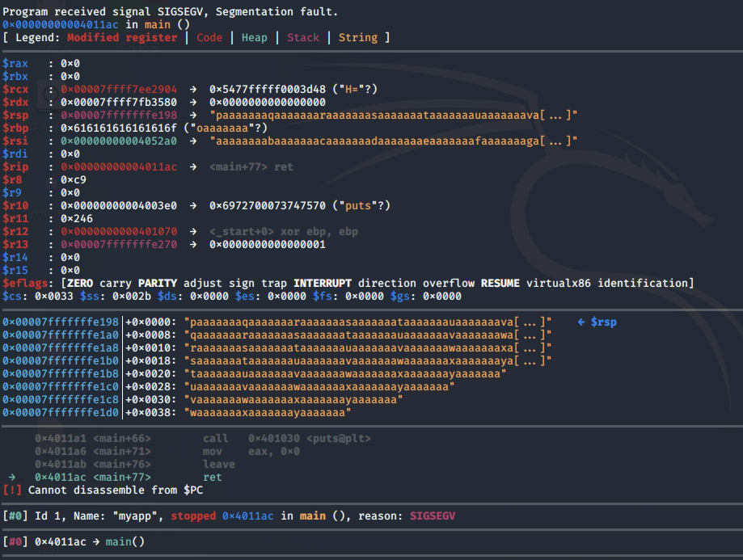Click the 'Code' legend entry

(209, 37)
